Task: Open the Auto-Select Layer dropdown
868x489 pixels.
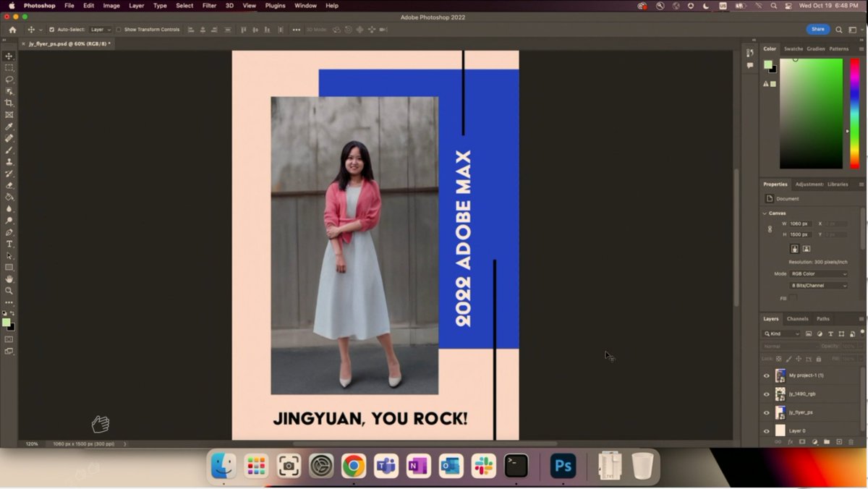Action: point(100,30)
